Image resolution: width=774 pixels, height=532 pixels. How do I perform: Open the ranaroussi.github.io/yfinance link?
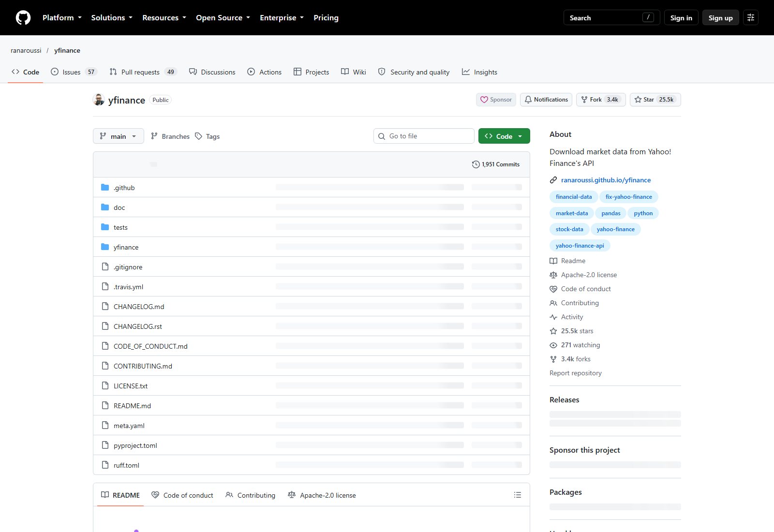point(606,180)
